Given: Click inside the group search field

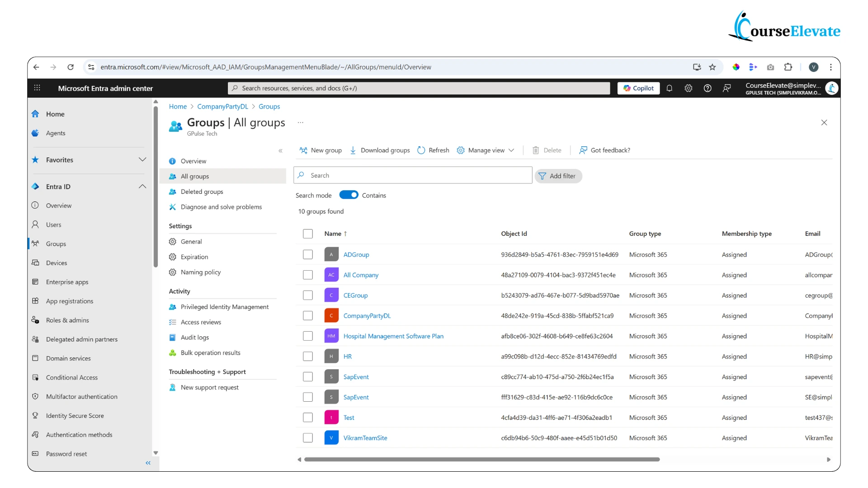Looking at the screenshot, I should tap(411, 175).
